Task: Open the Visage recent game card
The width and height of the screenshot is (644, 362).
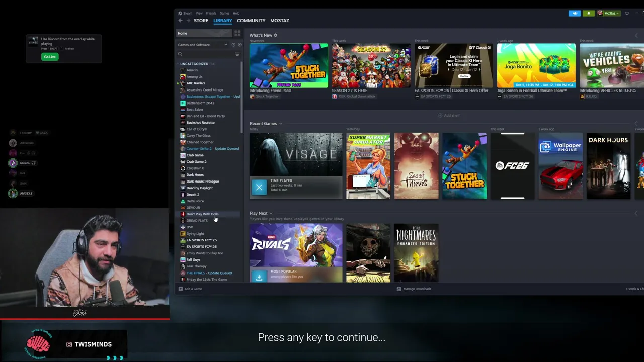Action: click(x=296, y=166)
